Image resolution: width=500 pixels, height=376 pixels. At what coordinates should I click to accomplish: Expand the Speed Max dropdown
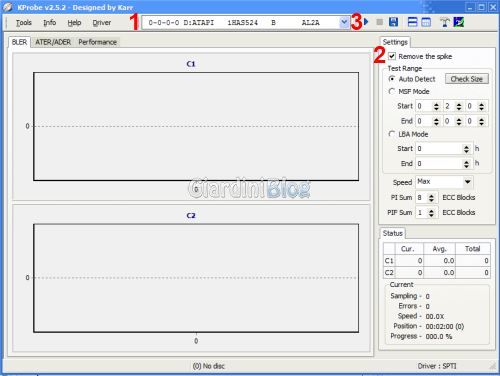point(468,182)
